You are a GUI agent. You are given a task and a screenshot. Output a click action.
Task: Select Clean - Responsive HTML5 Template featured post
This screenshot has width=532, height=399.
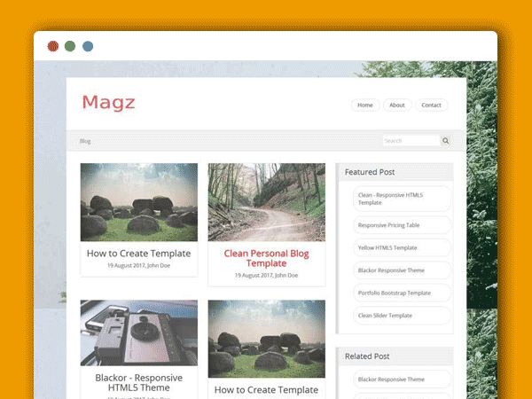pos(390,198)
